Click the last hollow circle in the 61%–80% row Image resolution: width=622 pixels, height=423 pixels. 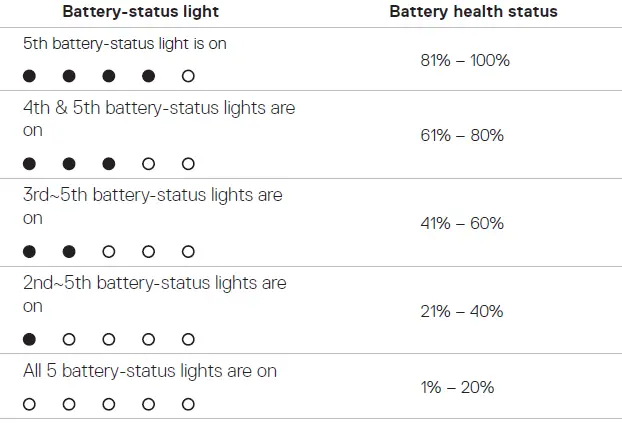tap(188, 164)
